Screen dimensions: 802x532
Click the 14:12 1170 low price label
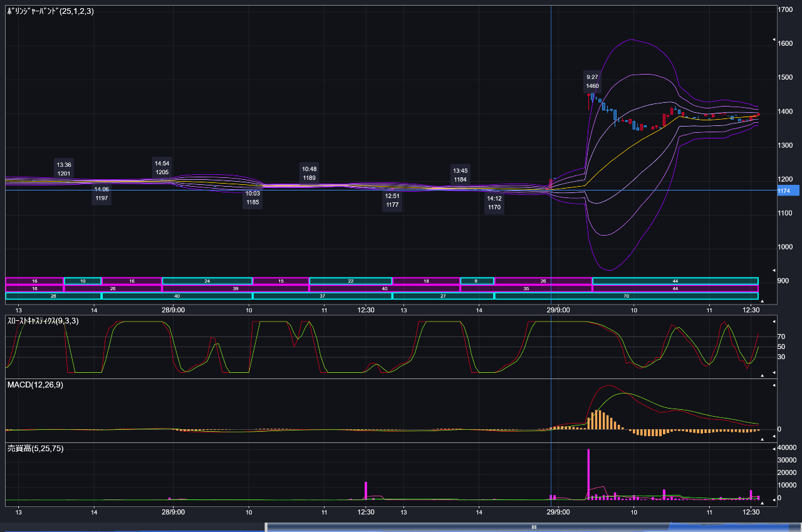(x=494, y=203)
